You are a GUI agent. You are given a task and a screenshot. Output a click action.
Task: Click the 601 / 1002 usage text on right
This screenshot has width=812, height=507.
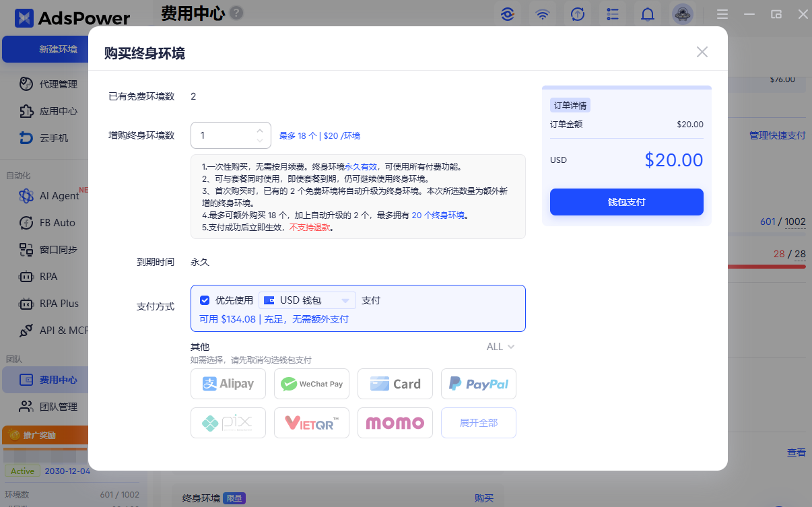(782, 222)
